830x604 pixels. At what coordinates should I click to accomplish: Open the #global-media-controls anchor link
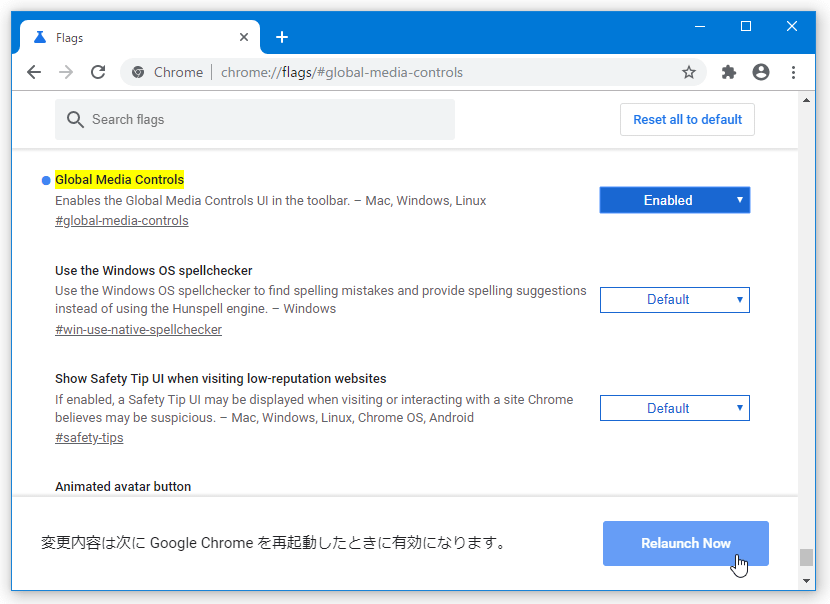(x=122, y=221)
